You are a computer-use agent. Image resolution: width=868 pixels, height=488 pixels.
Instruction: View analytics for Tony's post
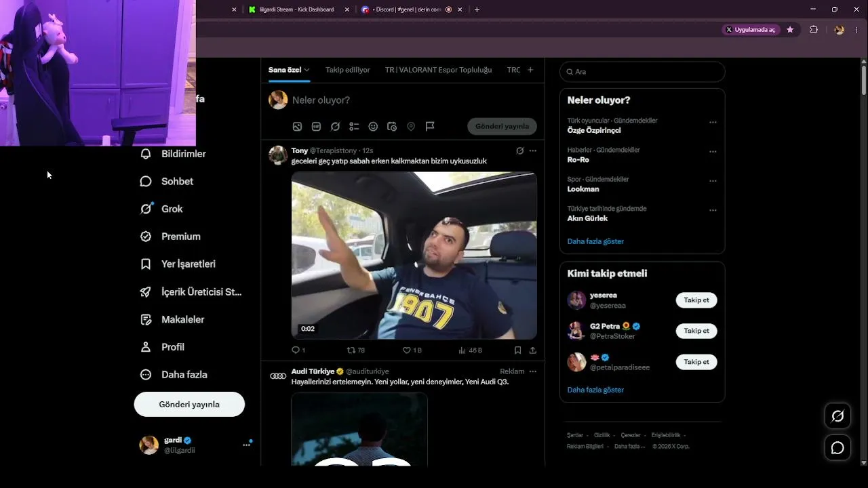[x=462, y=350]
